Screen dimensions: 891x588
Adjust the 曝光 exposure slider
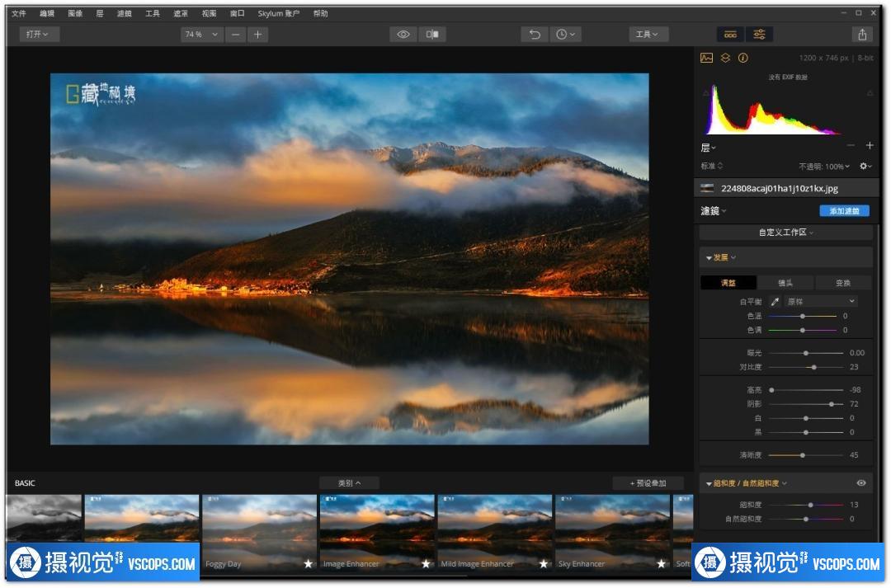[x=806, y=353]
